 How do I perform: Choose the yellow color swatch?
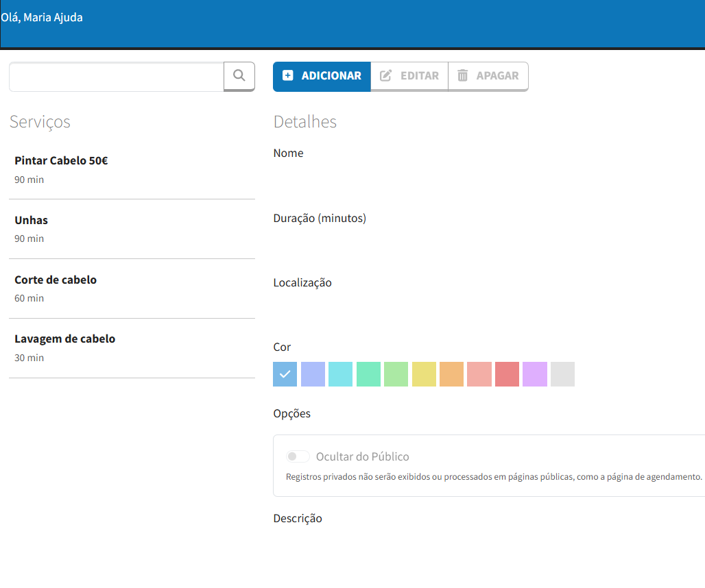[x=424, y=374]
